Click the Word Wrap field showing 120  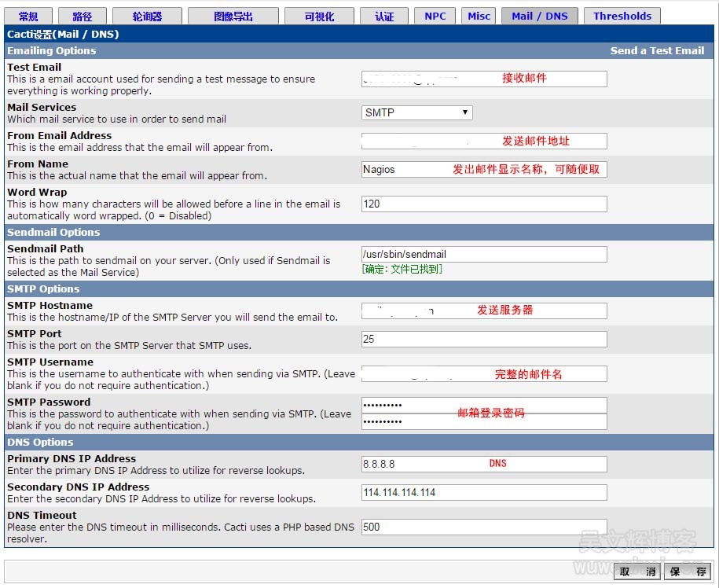point(484,204)
